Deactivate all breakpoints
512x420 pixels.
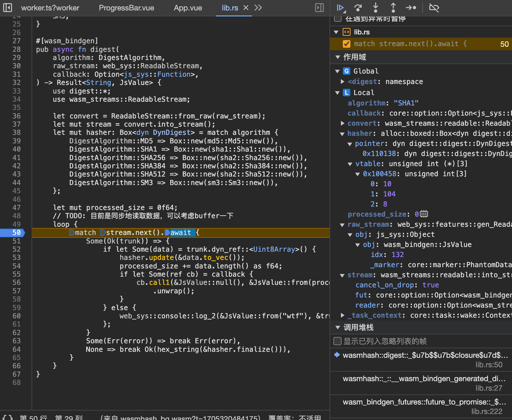(434, 8)
